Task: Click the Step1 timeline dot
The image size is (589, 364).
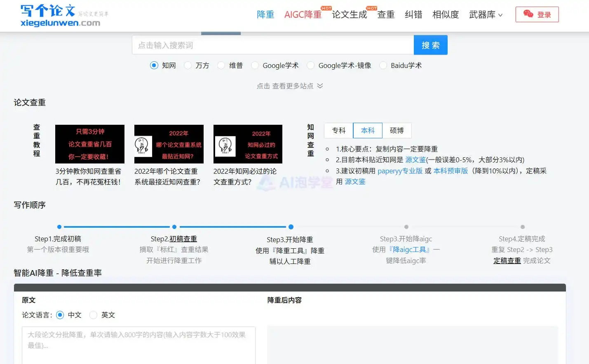Action: (x=59, y=227)
